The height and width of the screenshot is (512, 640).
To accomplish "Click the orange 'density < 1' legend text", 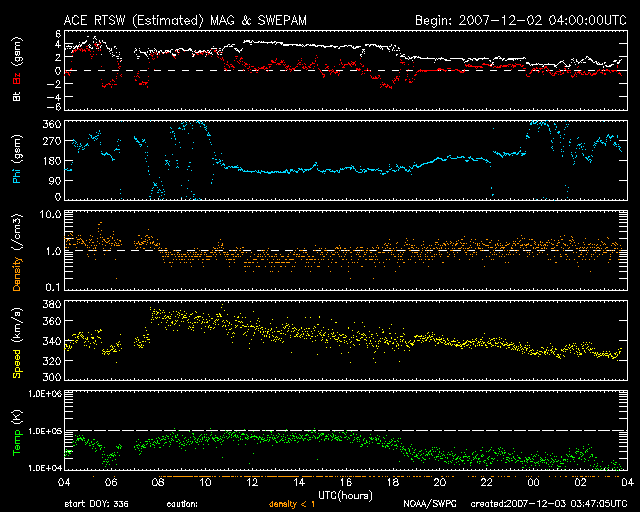I will pos(292,504).
